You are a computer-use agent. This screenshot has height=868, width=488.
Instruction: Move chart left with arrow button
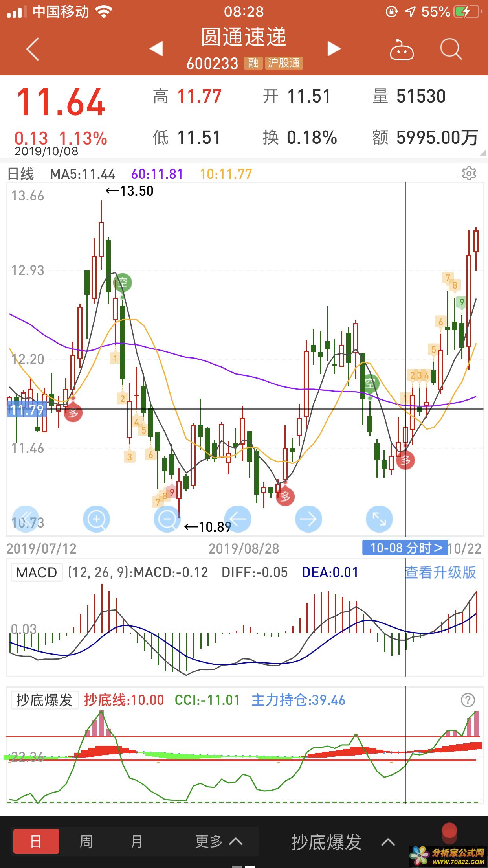[x=238, y=519]
